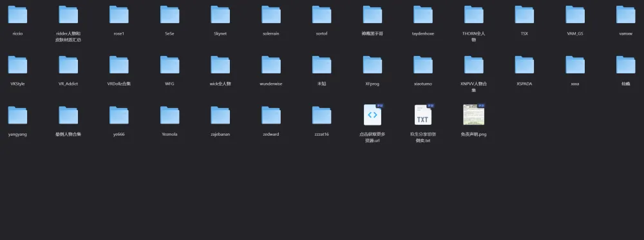This screenshot has width=644, height=240.
Task: Select the 玖生分享切勿倒卖.txt text file
Action: click(x=423, y=115)
